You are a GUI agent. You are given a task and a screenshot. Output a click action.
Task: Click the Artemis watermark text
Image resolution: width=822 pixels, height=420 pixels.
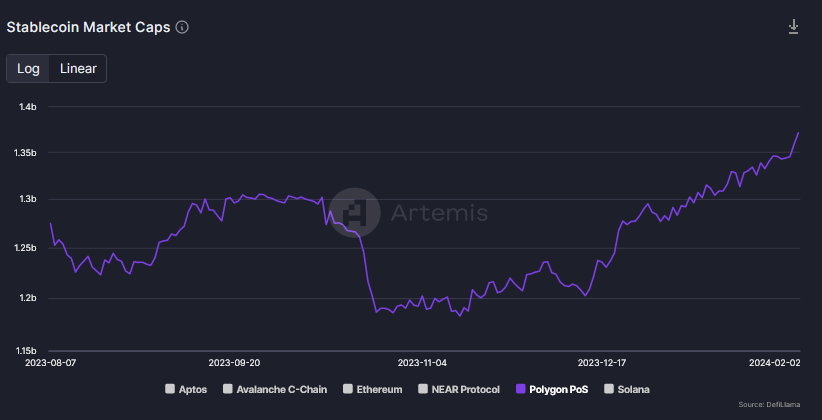pyautogui.click(x=439, y=213)
